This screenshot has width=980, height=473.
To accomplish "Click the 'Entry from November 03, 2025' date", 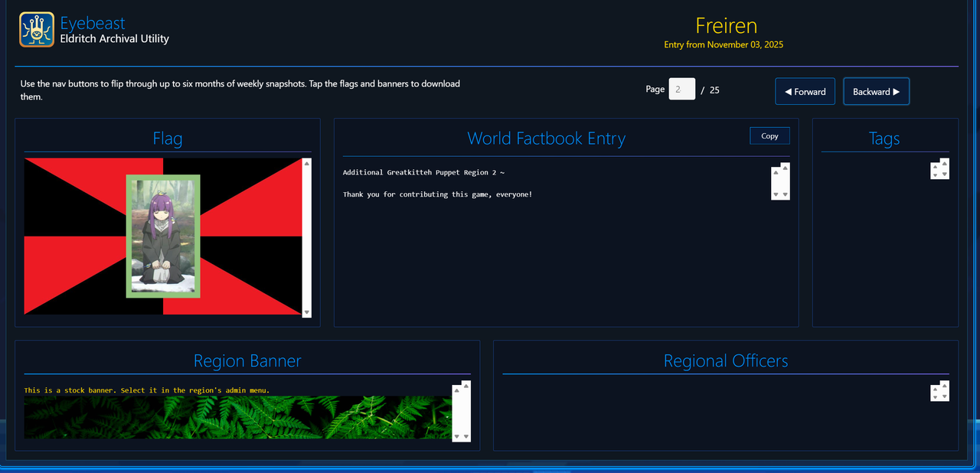I will 724,44.
